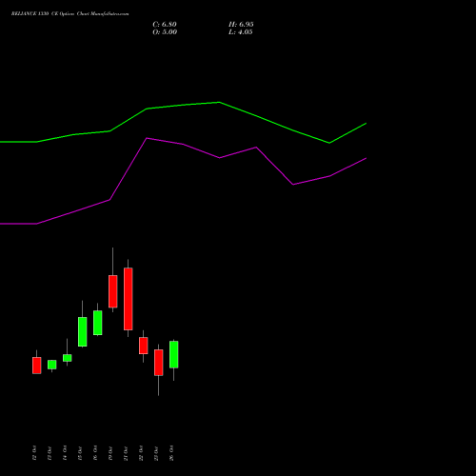Image resolution: width=476 pixels, height=476 pixels.
Task: Select the close value C: 6.80
Action: point(165,25)
